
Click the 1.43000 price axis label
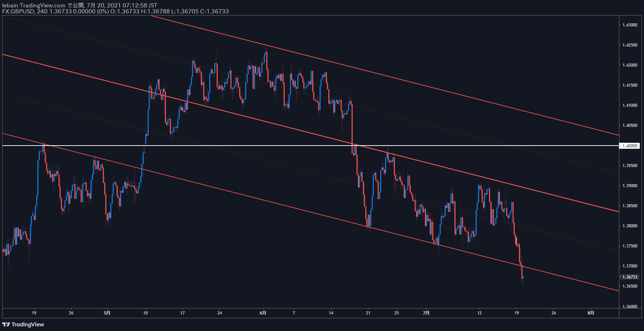[x=630, y=25]
